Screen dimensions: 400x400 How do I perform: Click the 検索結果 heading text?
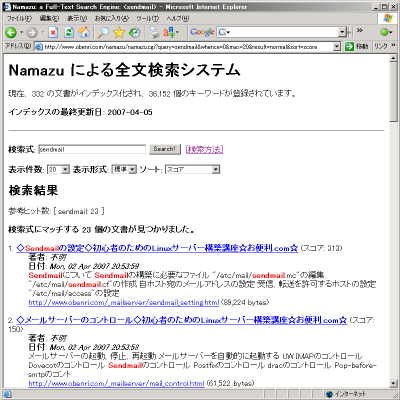tap(33, 190)
